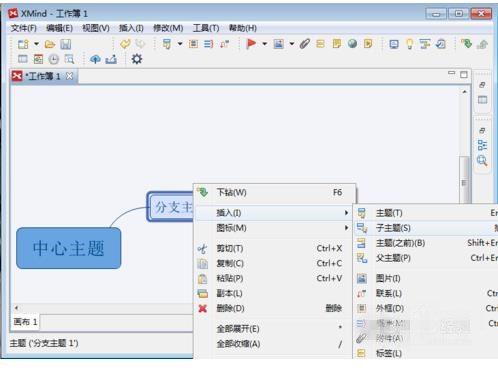Click the red flag marker icon
The width and height of the screenshot is (498, 372).
(251, 43)
